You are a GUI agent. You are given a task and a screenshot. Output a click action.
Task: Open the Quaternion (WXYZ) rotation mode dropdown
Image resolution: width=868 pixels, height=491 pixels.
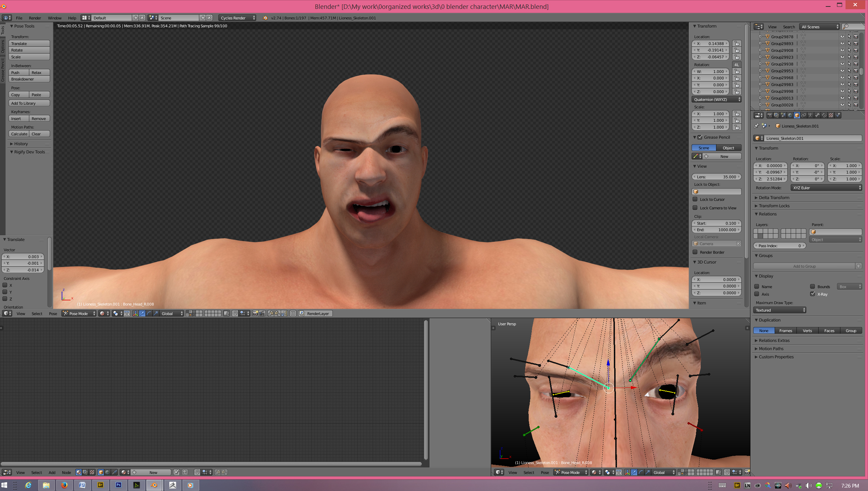pyautogui.click(x=716, y=100)
